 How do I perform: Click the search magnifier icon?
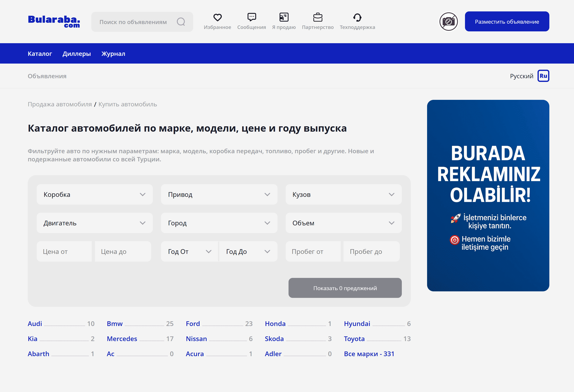tap(181, 22)
